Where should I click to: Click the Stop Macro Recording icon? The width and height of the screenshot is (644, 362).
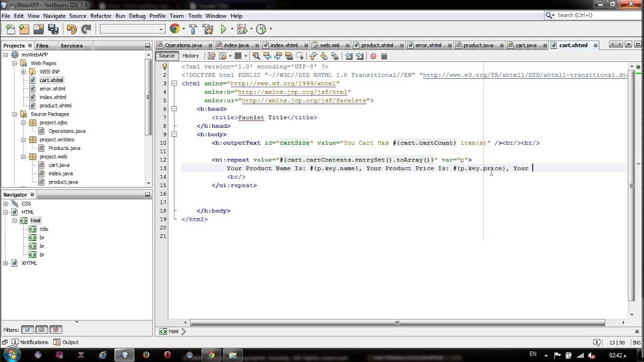coord(384,56)
